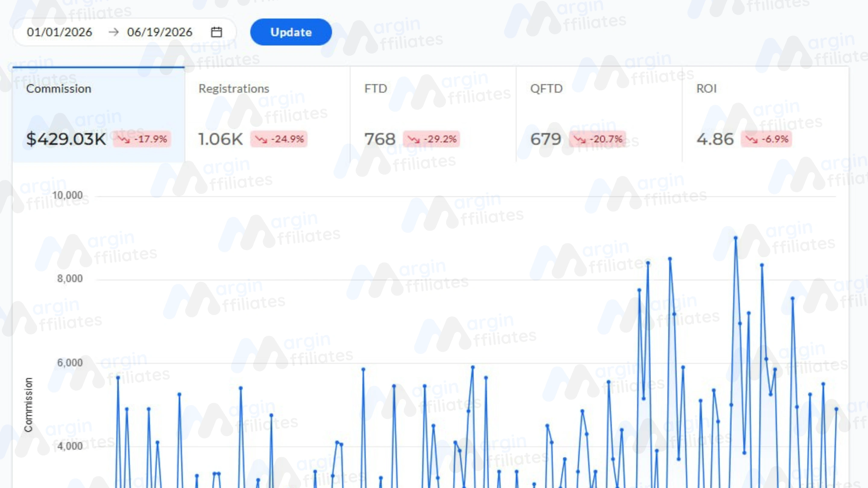Click the 10,000 y-axis label

point(68,195)
